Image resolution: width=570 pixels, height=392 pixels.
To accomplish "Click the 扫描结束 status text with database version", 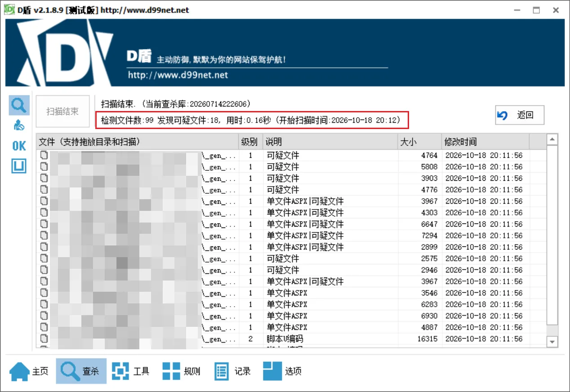I will 176,104.
